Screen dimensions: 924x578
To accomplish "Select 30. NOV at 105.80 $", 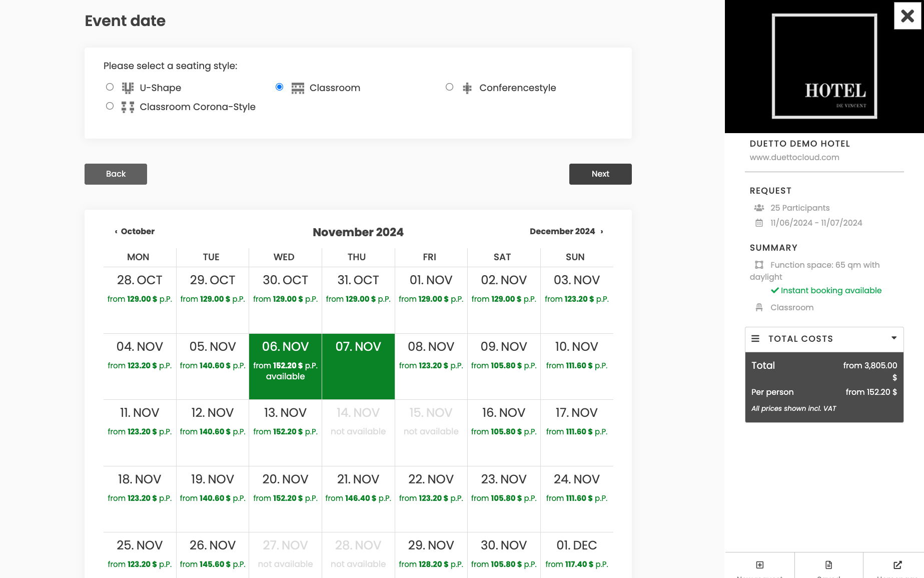I will coord(504,555).
